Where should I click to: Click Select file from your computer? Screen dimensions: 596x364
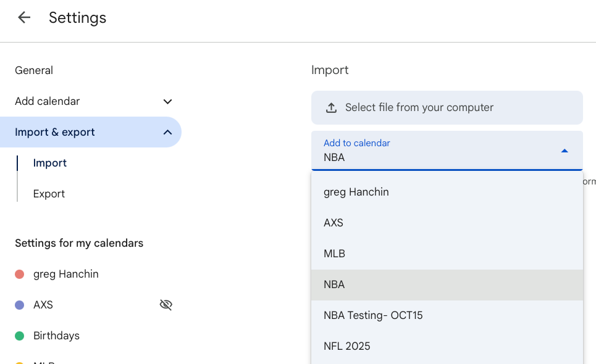click(419, 108)
